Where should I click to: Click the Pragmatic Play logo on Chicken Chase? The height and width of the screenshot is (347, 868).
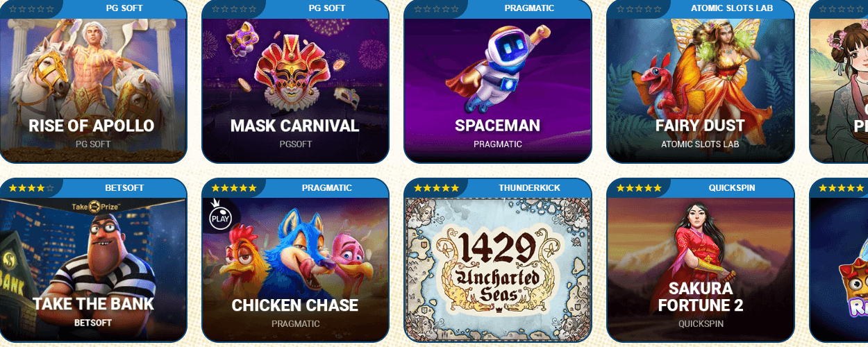point(219,214)
